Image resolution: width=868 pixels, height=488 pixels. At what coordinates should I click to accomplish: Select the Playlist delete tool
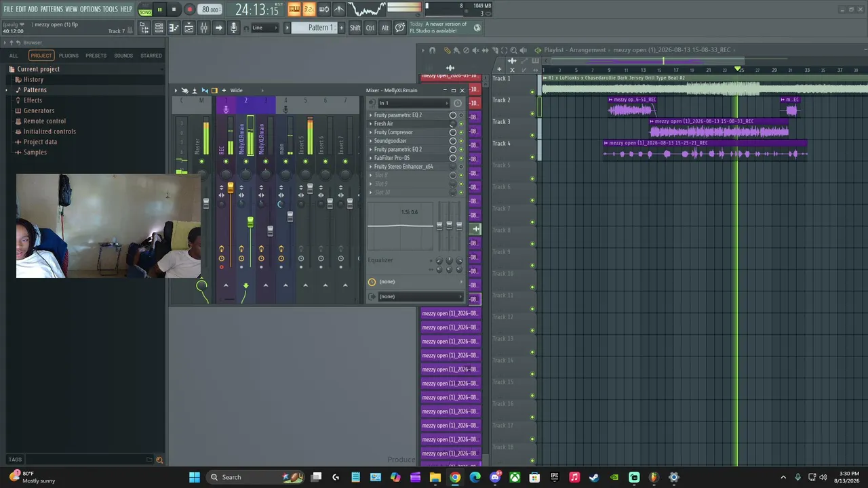point(466,50)
